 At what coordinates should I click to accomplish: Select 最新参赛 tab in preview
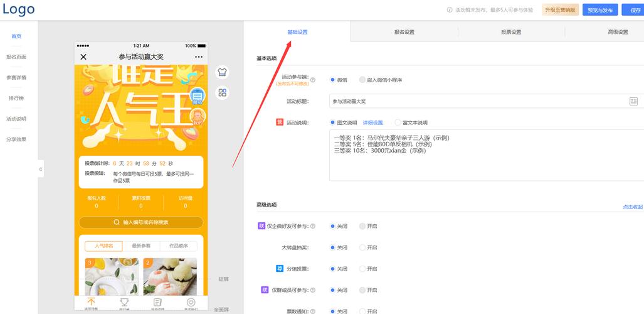click(x=141, y=246)
